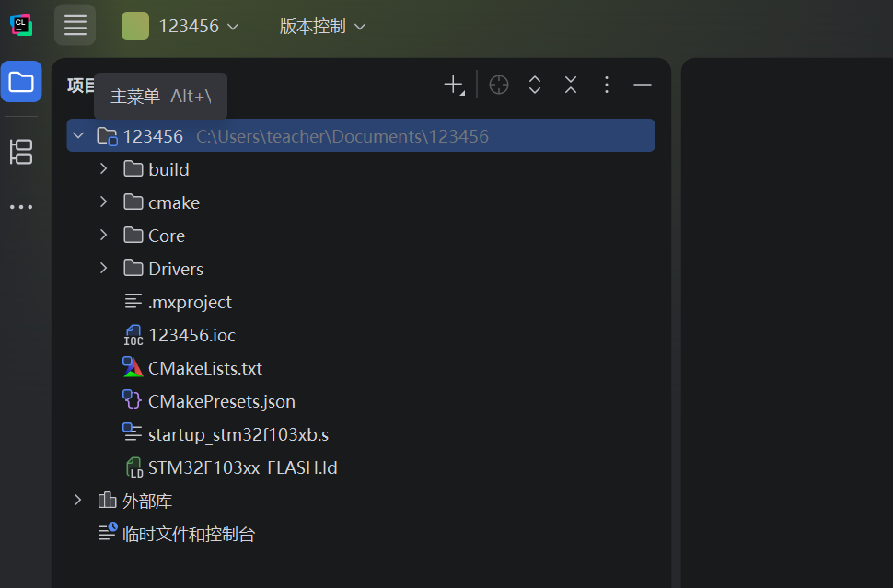This screenshot has height=588, width=893.
Task: Select CMakePresets.json in the tree
Action: coord(222,401)
